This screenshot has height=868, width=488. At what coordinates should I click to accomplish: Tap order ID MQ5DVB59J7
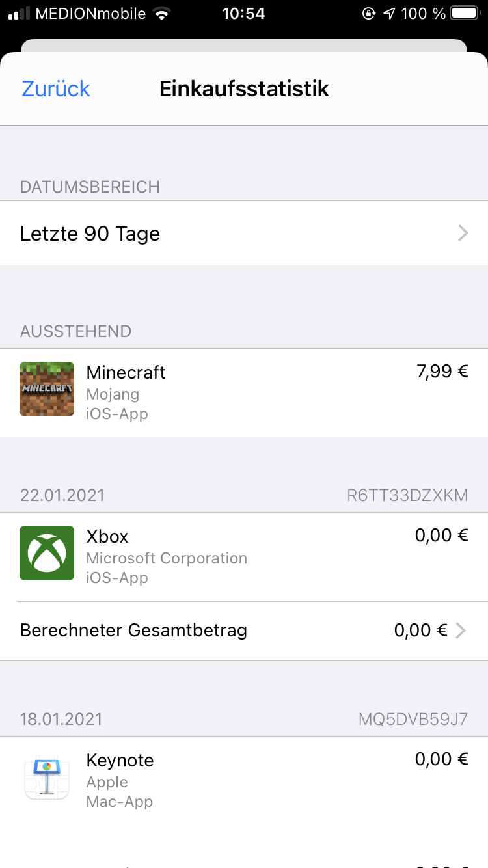tap(413, 719)
